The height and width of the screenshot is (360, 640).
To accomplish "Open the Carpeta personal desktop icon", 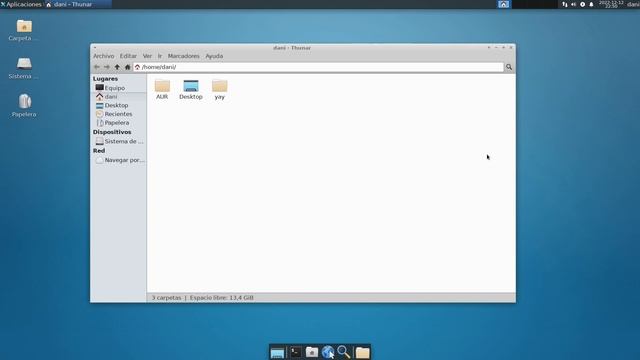I will tap(24, 30).
